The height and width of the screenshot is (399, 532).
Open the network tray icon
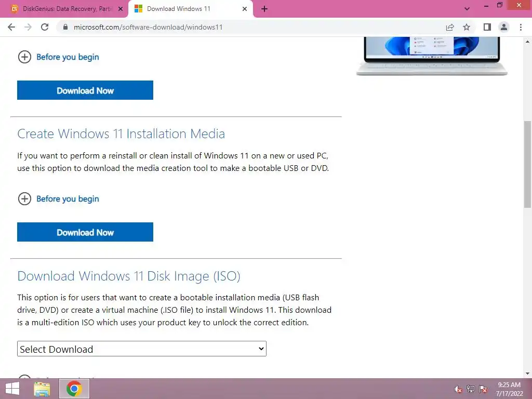471,389
